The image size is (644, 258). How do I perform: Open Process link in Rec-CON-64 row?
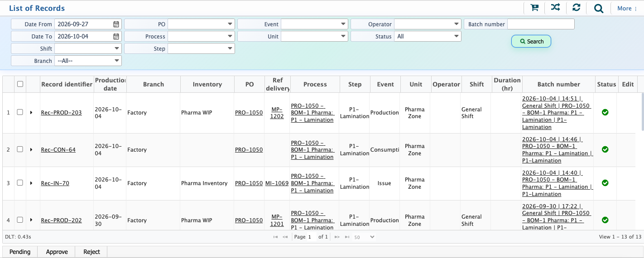[x=312, y=149]
